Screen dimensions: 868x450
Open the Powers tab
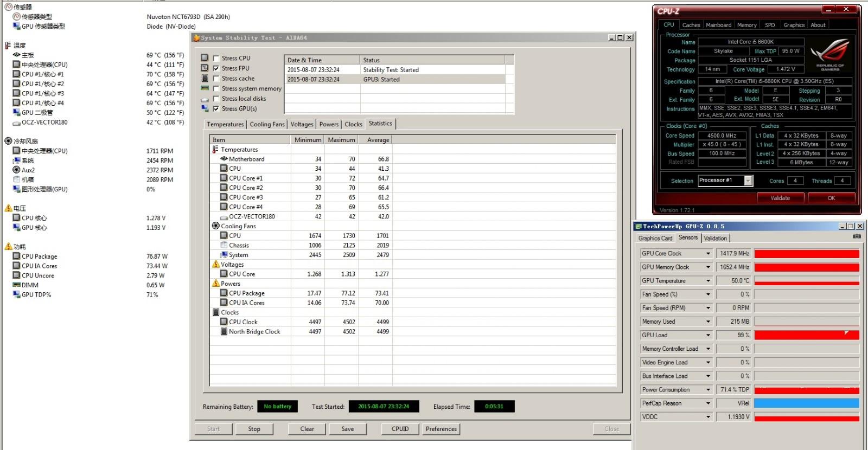click(329, 124)
